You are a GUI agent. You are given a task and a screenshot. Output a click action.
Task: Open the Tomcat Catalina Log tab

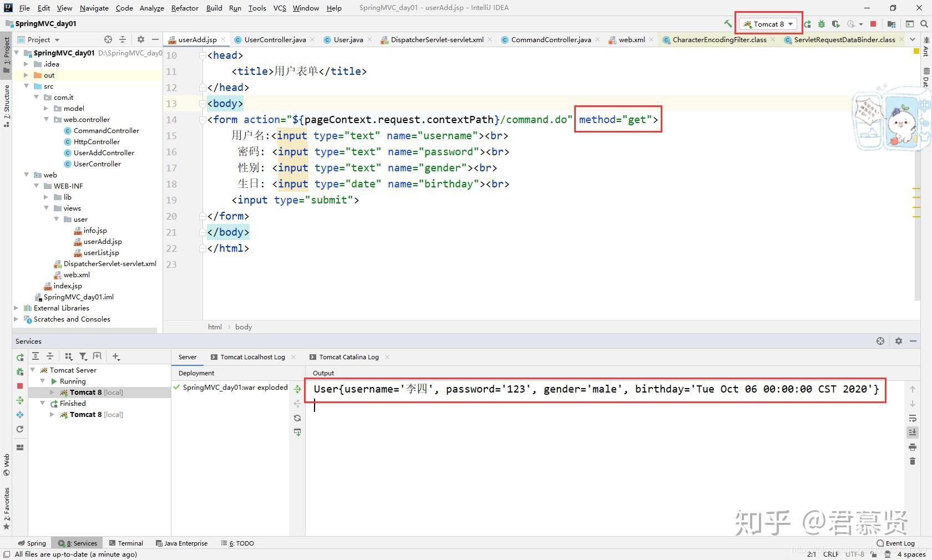pyautogui.click(x=349, y=357)
